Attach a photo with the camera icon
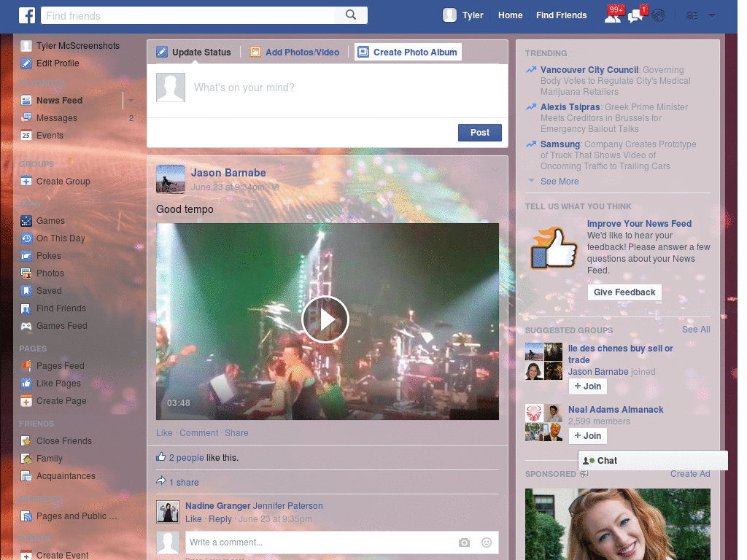Screen dimensions: 747x560 (464, 542)
